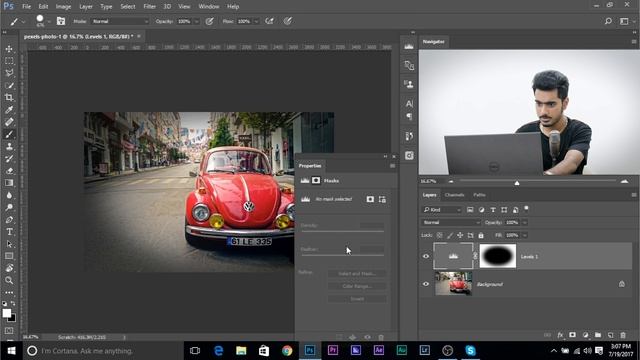Switch to the Paths tab

point(479,195)
